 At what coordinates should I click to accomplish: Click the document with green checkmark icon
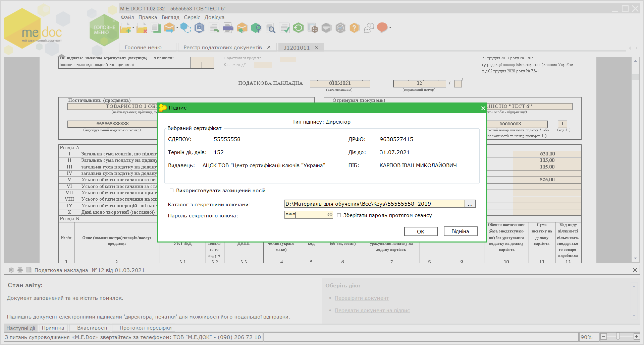(284, 28)
